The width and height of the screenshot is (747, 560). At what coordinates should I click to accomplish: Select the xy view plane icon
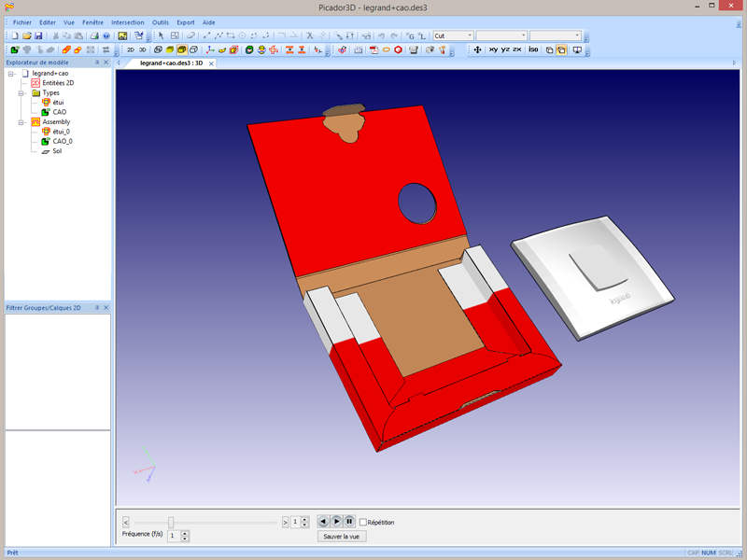point(493,49)
